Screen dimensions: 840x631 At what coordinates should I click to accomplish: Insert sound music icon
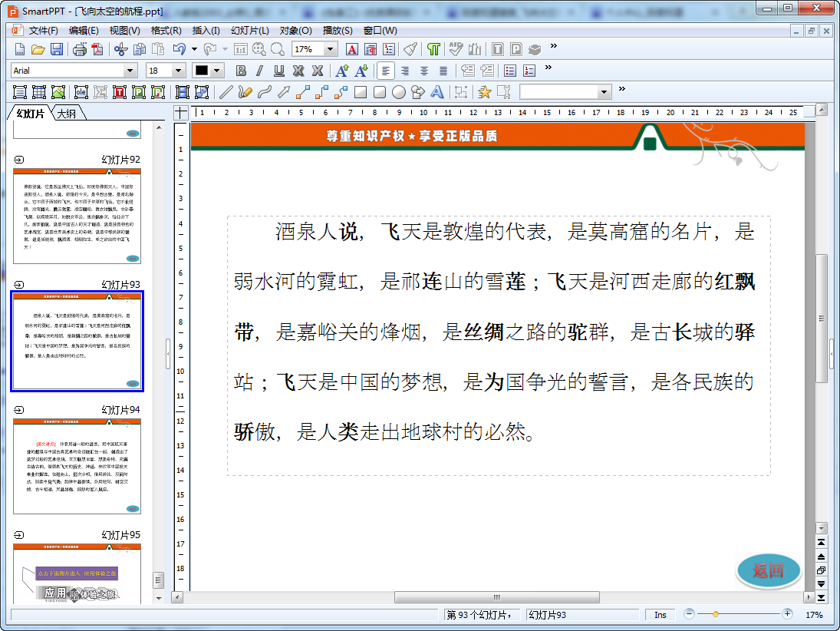click(x=202, y=92)
